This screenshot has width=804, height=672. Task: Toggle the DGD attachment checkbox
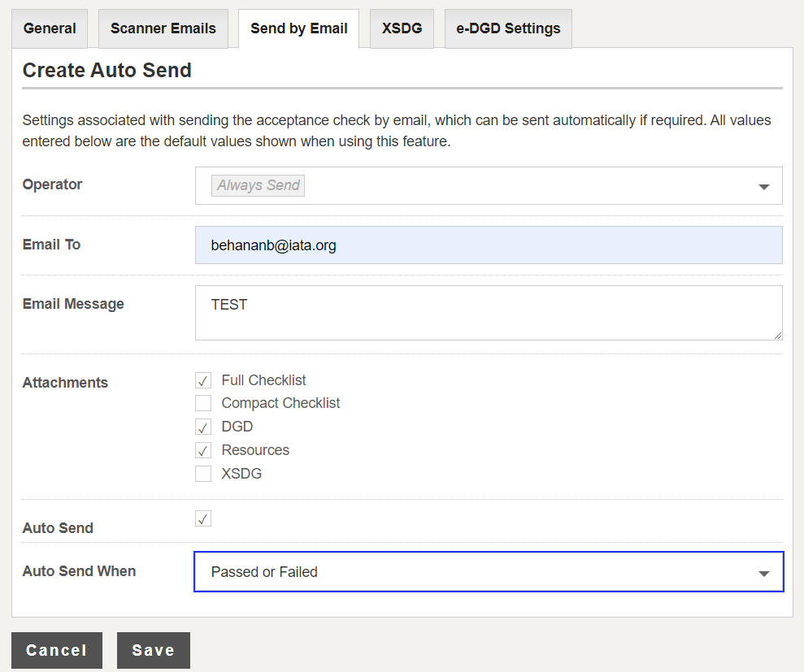point(203,427)
